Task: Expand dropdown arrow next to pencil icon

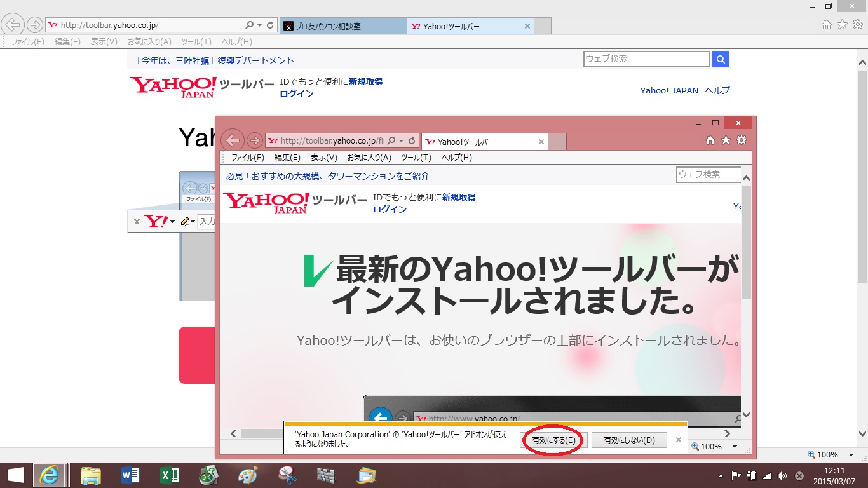Action: click(x=193, y=222)
